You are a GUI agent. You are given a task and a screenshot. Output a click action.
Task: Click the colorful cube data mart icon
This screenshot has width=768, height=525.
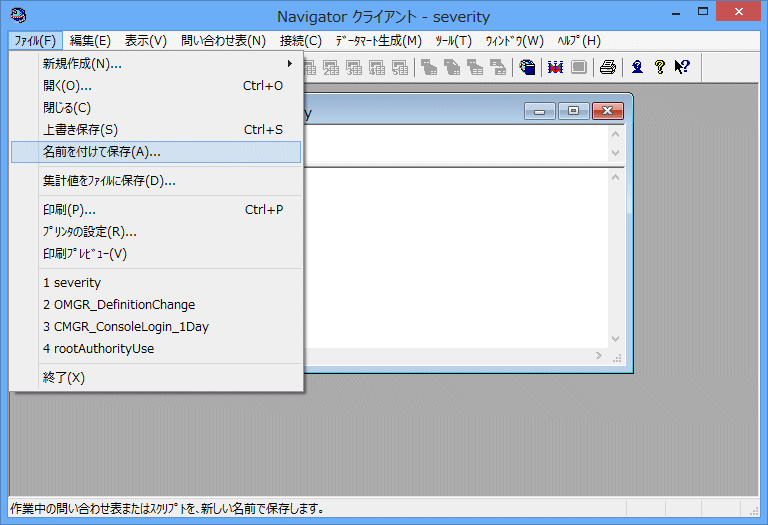[528, 67]
